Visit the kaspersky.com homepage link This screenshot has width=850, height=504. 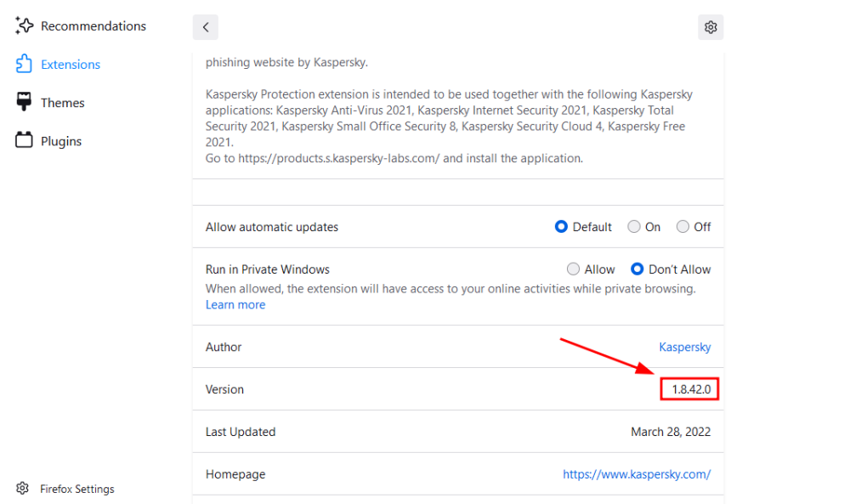637,474
